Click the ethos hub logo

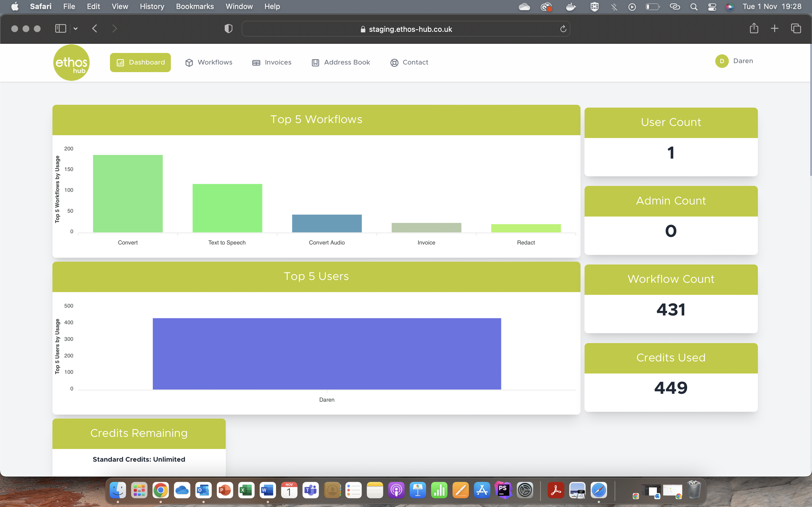click(x=71, y=62)
